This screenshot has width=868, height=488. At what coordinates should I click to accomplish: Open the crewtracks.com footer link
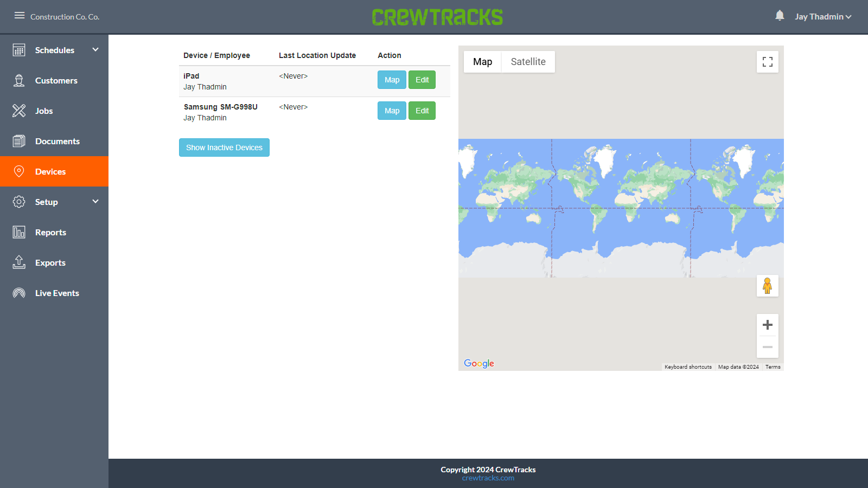coord(488,478)
